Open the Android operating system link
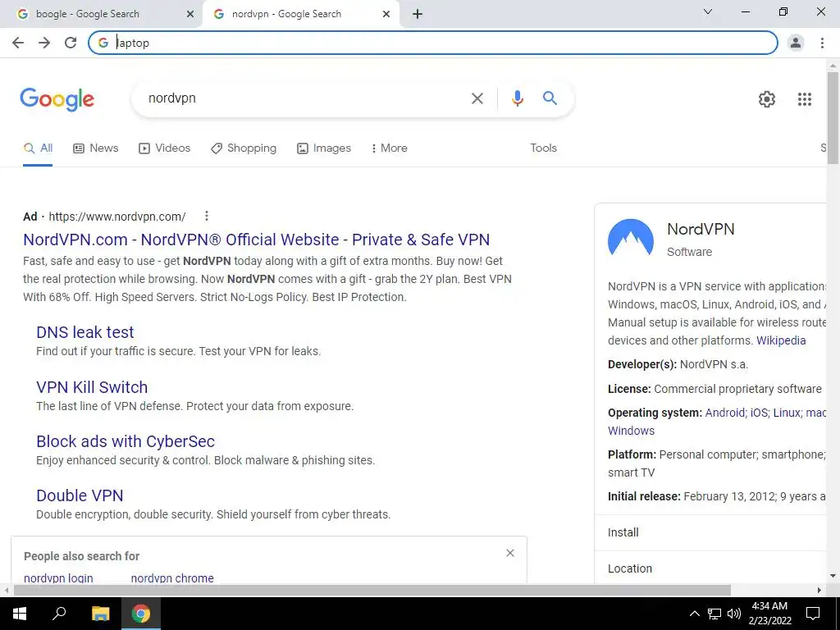 [x=725, y=413]
